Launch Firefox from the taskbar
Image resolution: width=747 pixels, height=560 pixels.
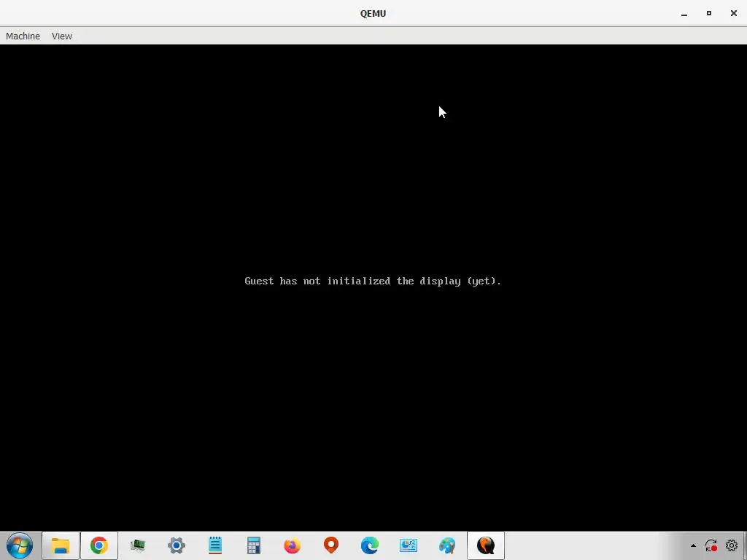click(x=293, y=545)
